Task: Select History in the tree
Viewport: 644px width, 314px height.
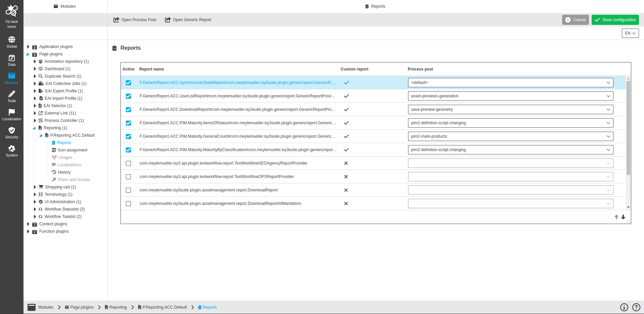Action: pyautogui.click(x=64, y=172)
